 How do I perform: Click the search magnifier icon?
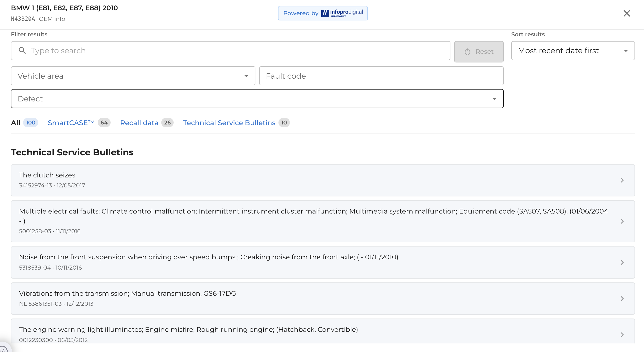click(22, 50)
